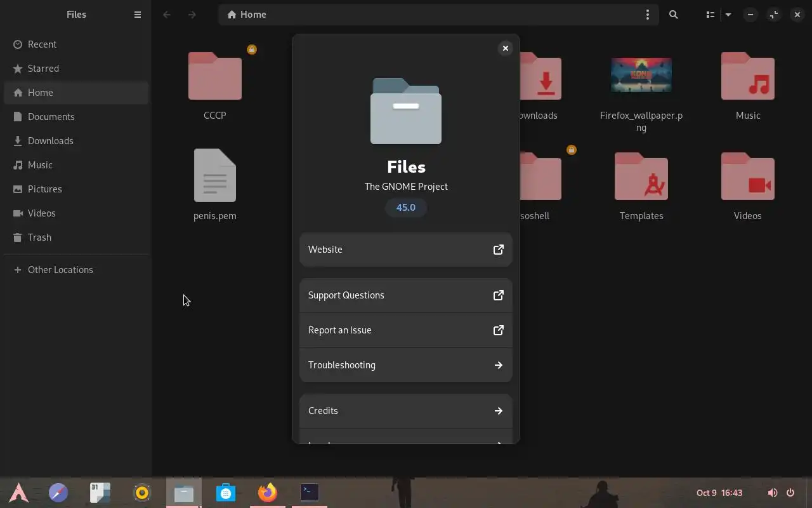The height and width of the screenshot is (508, 812).
Task: Select the penis.pem file
Action: point(215,176)
